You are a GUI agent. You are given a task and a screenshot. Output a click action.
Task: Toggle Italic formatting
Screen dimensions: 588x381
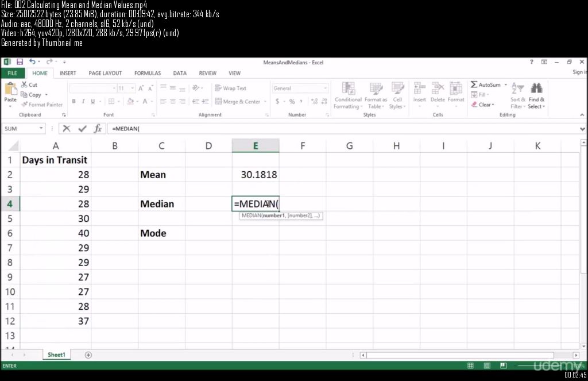coord(83,101)
